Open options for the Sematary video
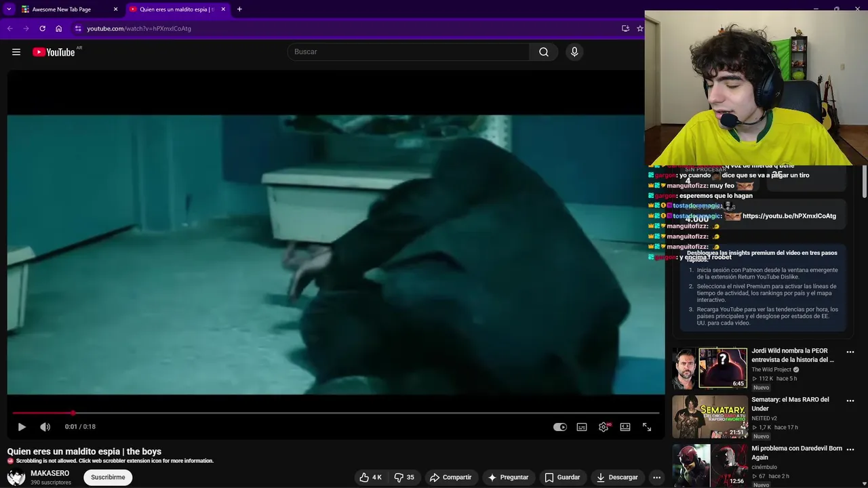Viewport: 868px width, 488px height. click(850, 401)
